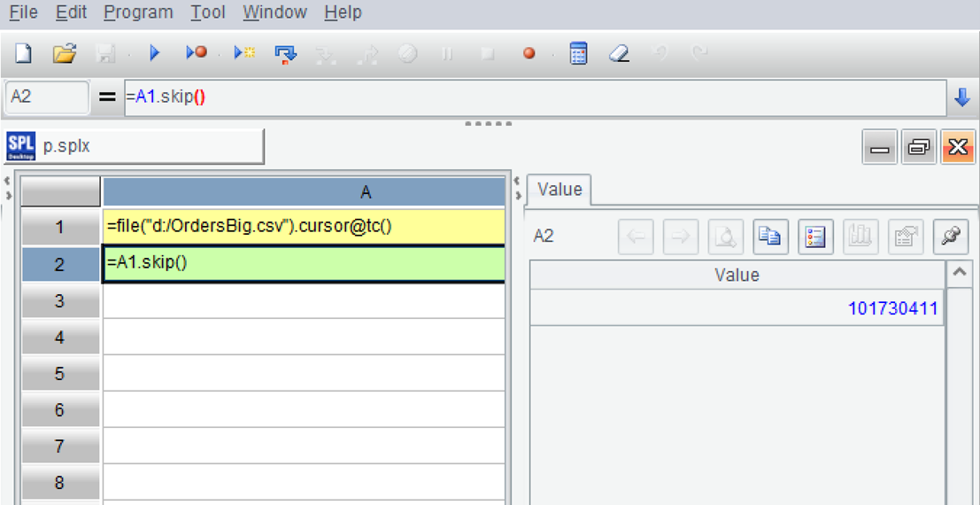The height and width of the screenshot is (505, 980).
Task: Collapse value panel with divider arrow
Action: 518,195
